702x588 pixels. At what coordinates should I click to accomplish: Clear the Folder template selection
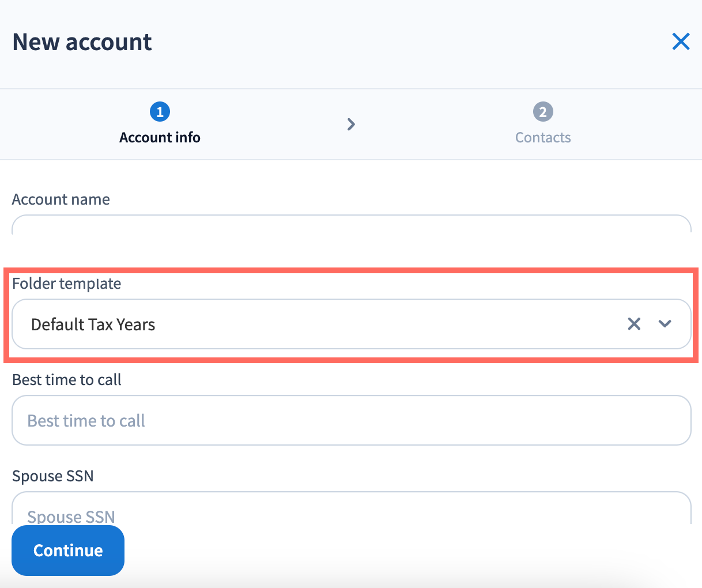(634, 324)
